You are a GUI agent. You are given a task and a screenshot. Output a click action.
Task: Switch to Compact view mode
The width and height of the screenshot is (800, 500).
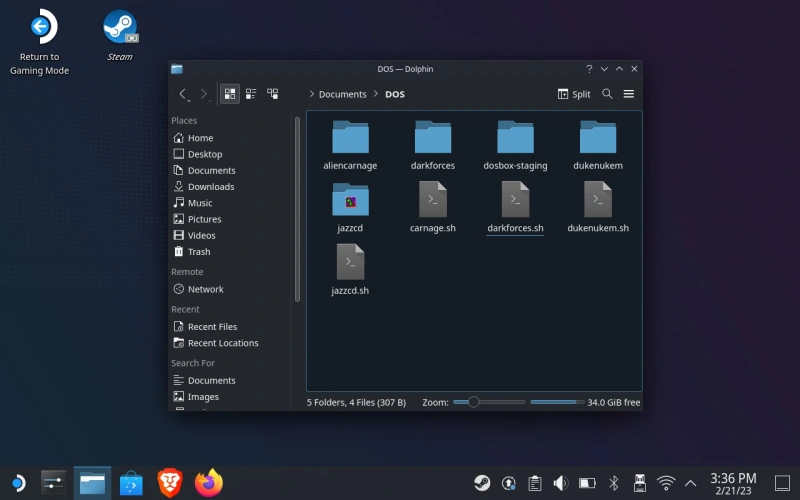point(251,94)
